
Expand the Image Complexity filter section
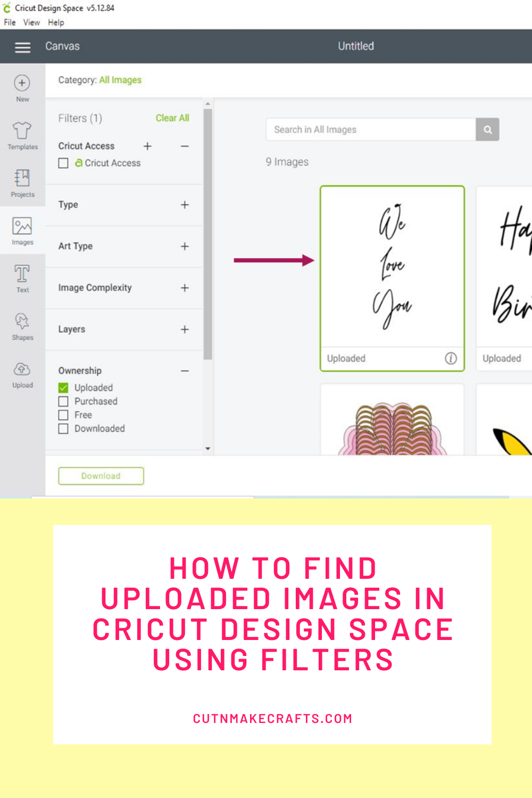(x=185, y=287)
